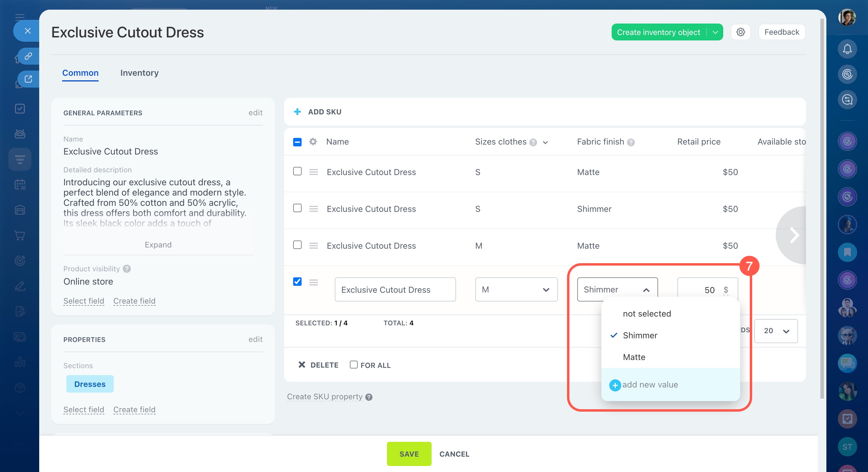Image resolution: width=868 pixels, height=472 pixels.
Task: Click the table columns gear icon
Action: click(313, 142)
